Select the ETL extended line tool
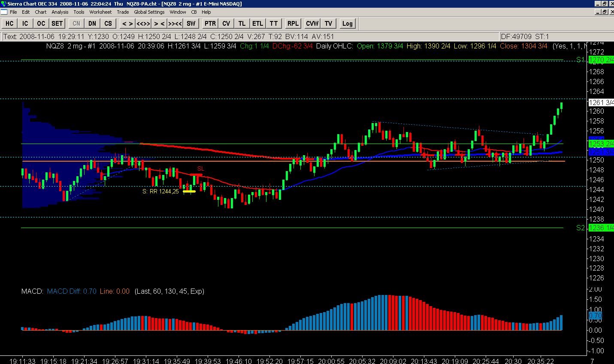Screen dimensions: 614x364 [x=257, y=24]
